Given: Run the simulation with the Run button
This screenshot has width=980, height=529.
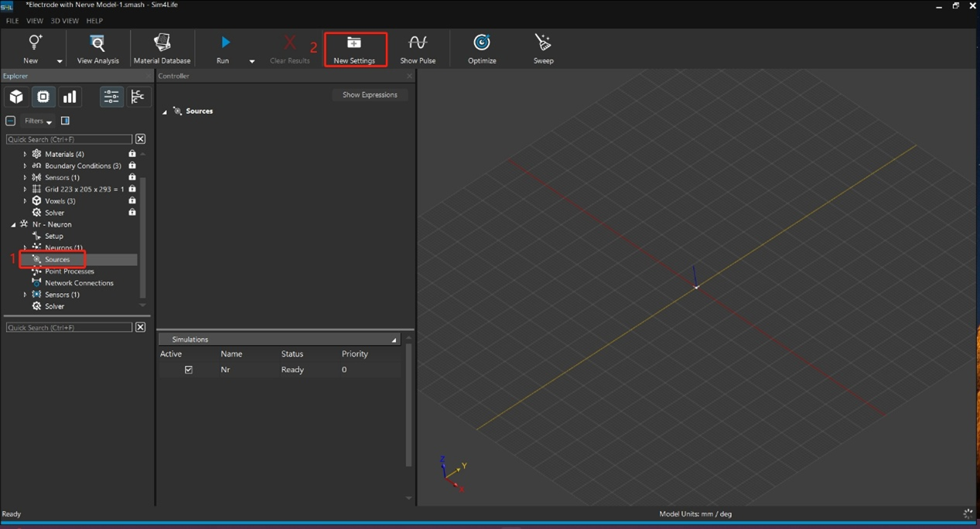Looking at the screenshot, I should click(x=224, y=49).
